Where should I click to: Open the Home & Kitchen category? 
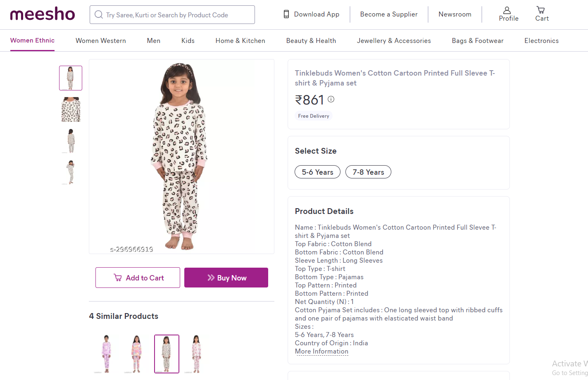point(240,40)
